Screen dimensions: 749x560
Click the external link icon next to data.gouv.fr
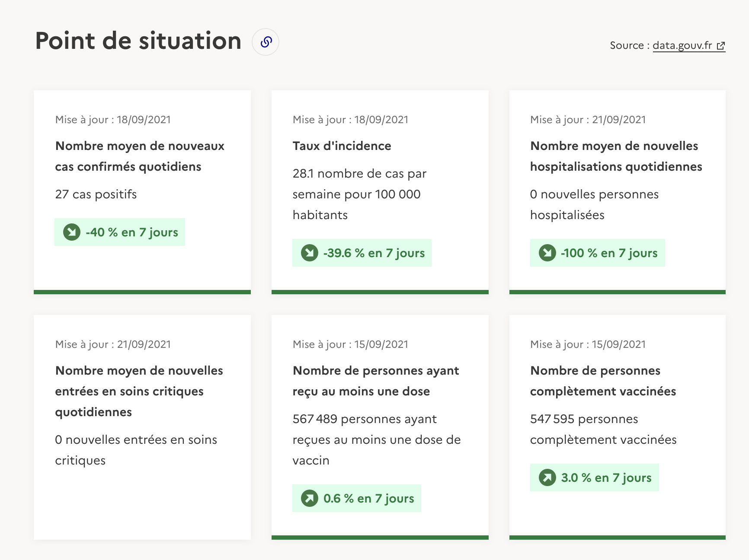[721, 46]
